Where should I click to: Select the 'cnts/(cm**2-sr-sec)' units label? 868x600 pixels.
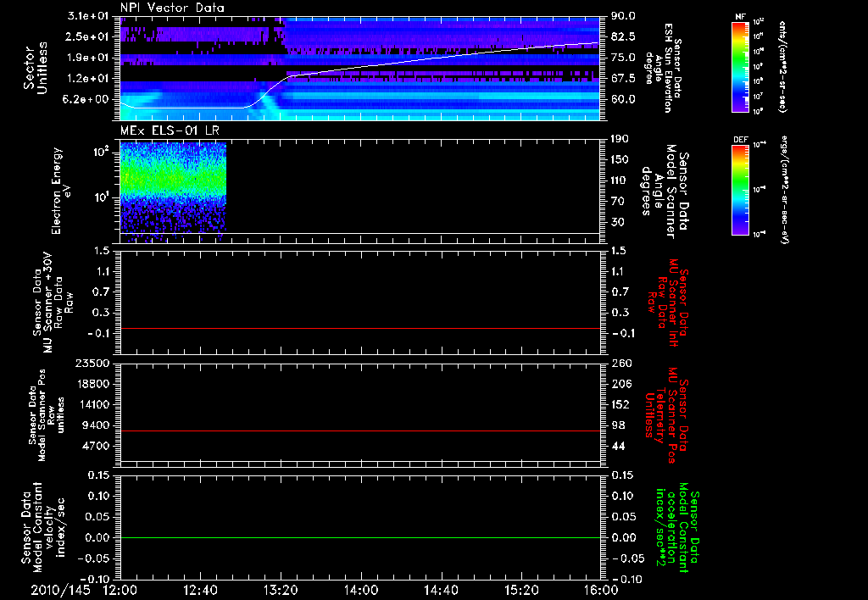click(x=782, y=66)
